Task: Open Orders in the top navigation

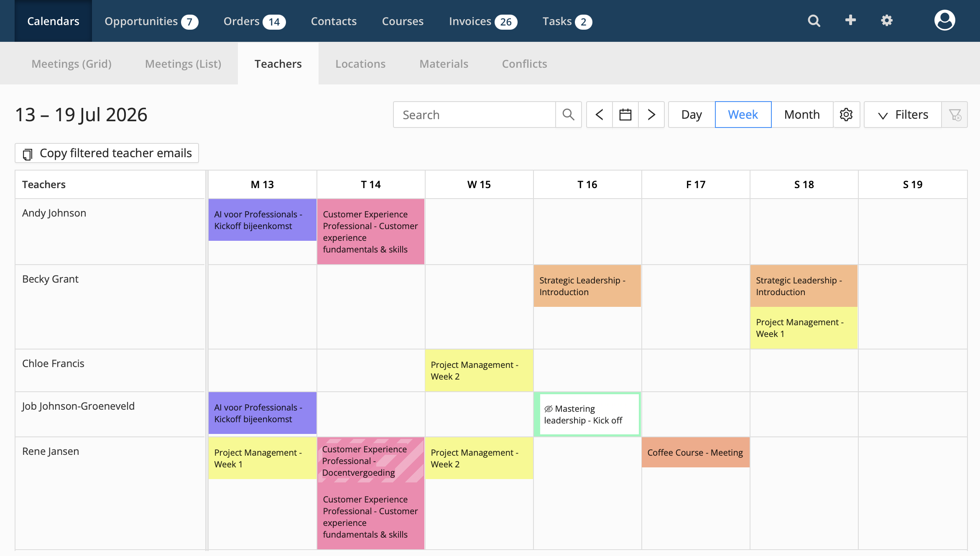Action: coord(255,21)
